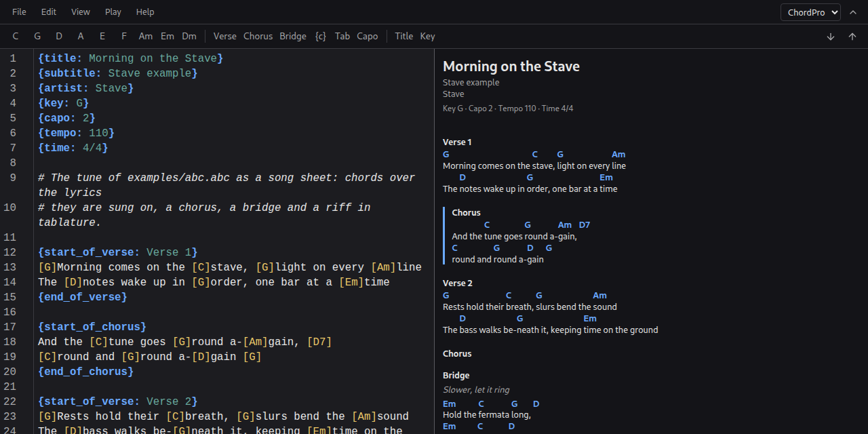Insert a Capo directive
Screen dimensions: 868x434
pos(368,37)
